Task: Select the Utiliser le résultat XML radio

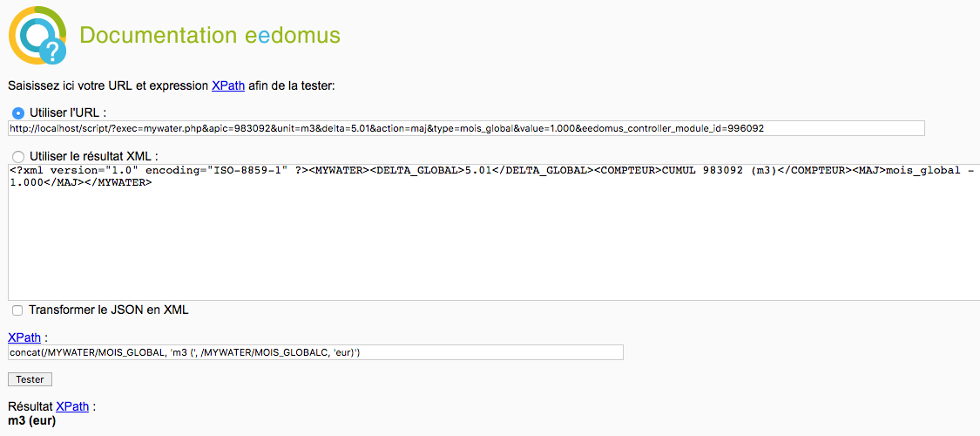Action: coord(19,156)
